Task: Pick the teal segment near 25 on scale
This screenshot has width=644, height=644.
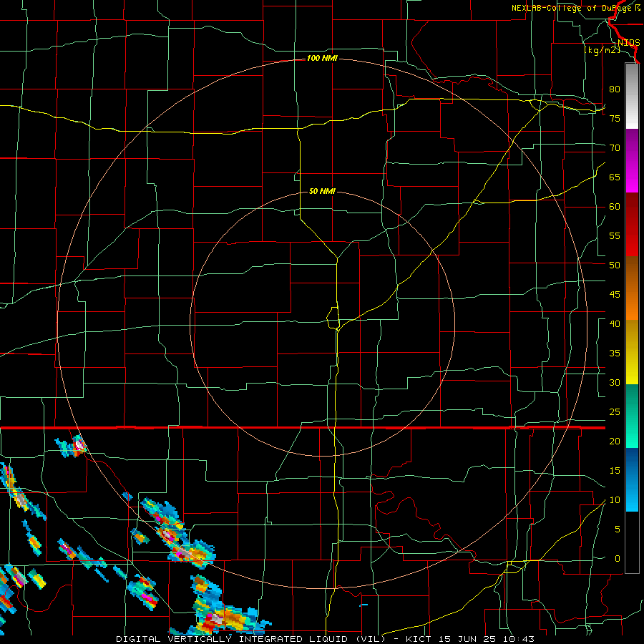Action: pyautogui.click(x=632, y=416)
